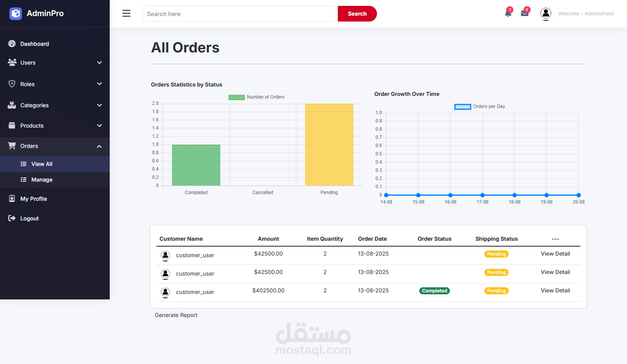The width and height of the screenshot is (627, 364).
Task: Click avatar in the $402500.00 order row
Action: coord(165,292)
